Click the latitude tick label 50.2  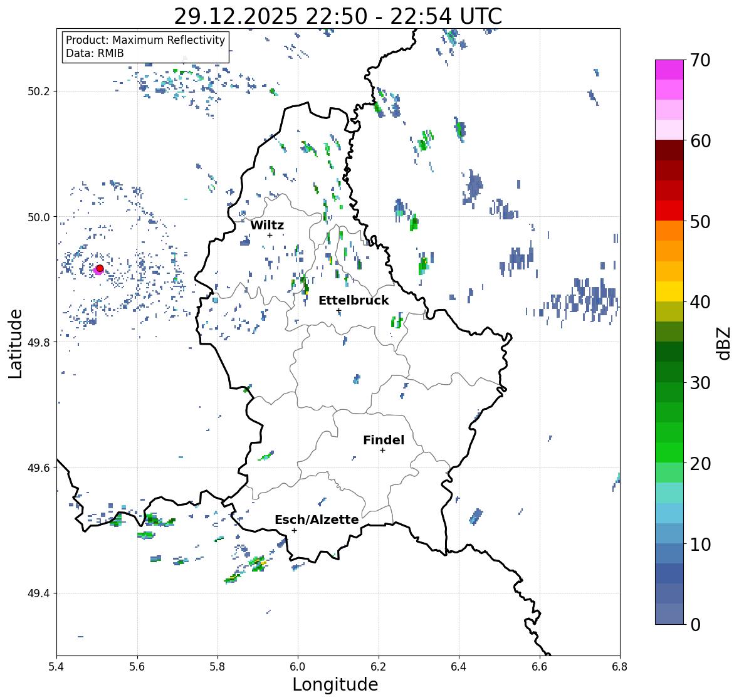click(x=39, y=91)
